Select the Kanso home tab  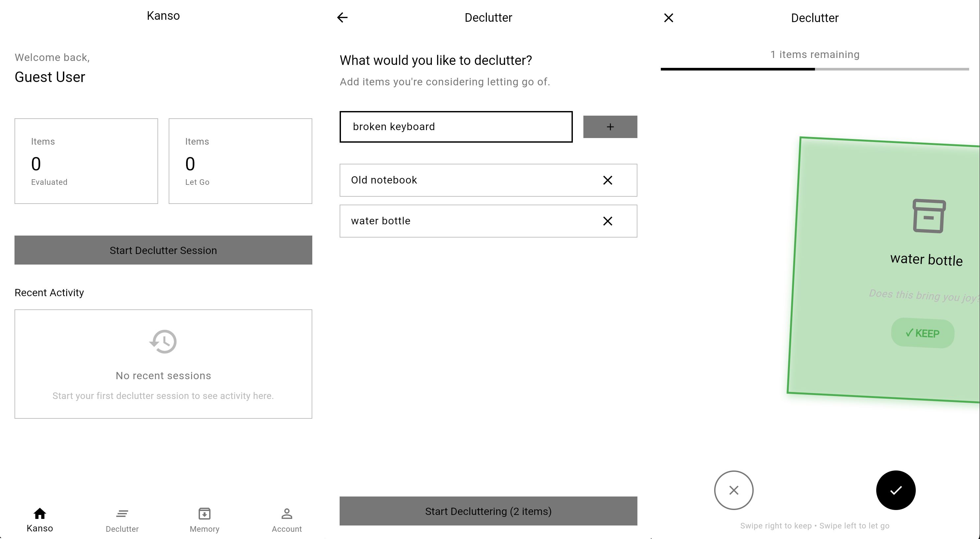[x=40, y=520]
